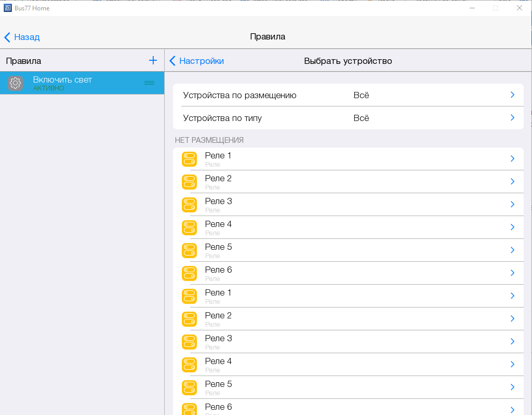The image size is (532, 415).
Task: Click the relay icon of the second Реле 2
Action: click(x=190, y=319)
